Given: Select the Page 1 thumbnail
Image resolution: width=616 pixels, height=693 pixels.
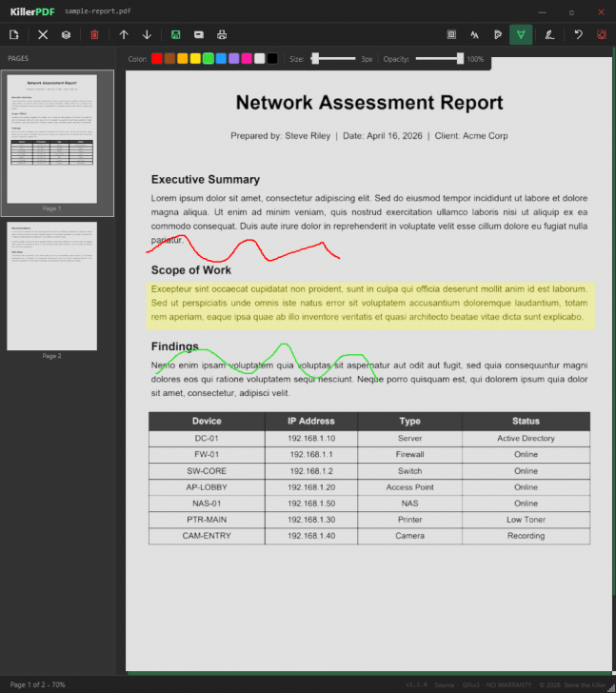Looking at the screenshot, I should point(51,139).
